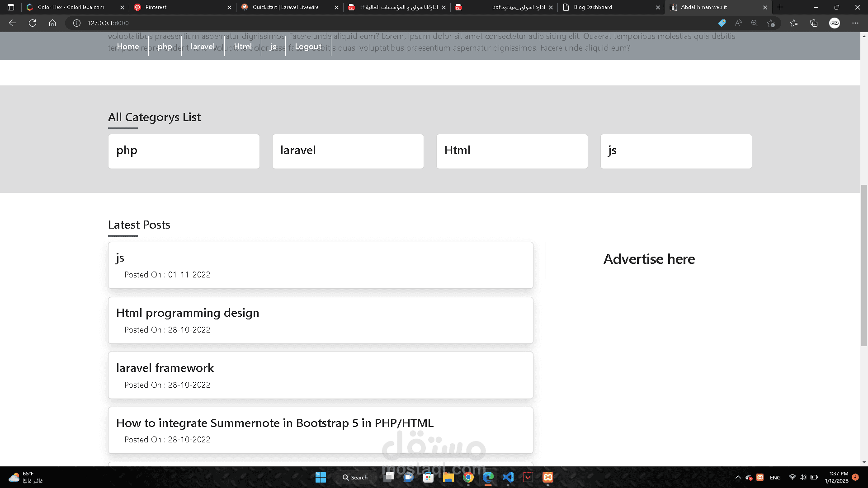
Task: Switch to the Blog Dashboard tab
Action: pyautogui.click(x=611, y=7)
